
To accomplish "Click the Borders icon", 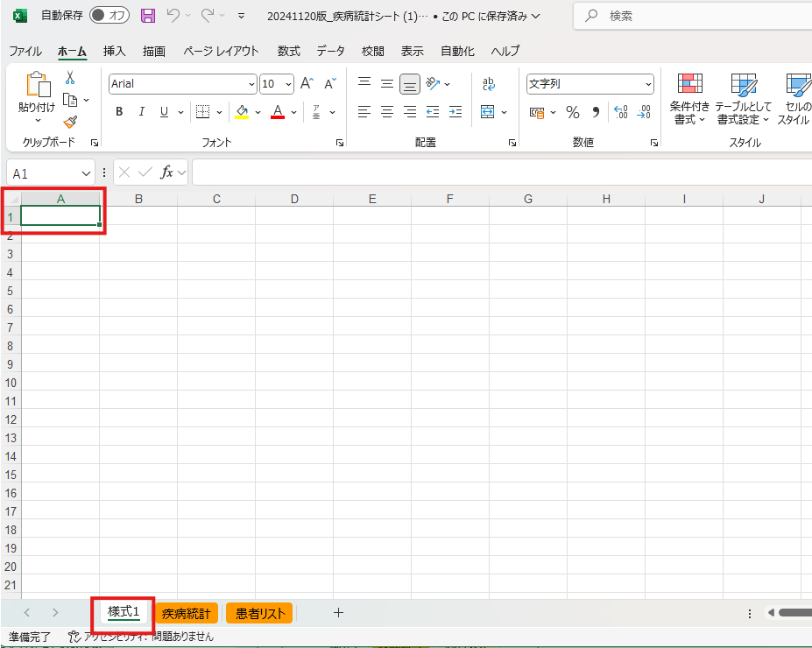I will tap(202, 112).
